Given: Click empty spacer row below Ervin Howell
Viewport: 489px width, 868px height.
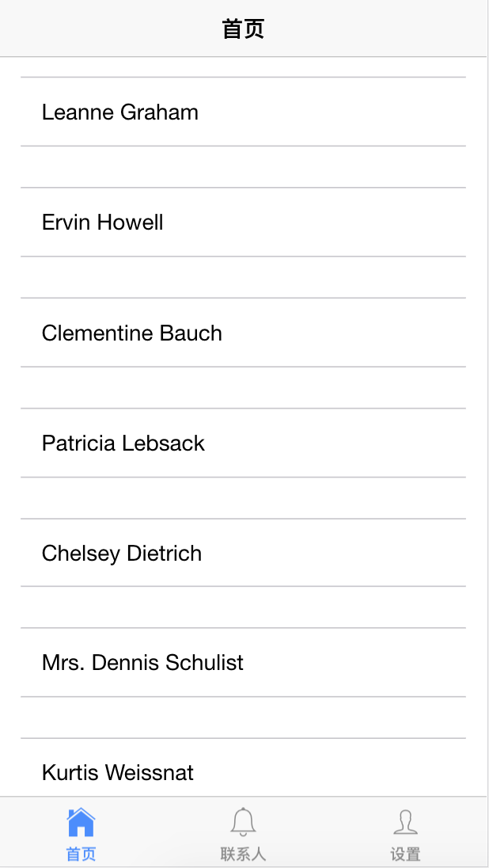Looking at the screenshot, I should [243, 277].
